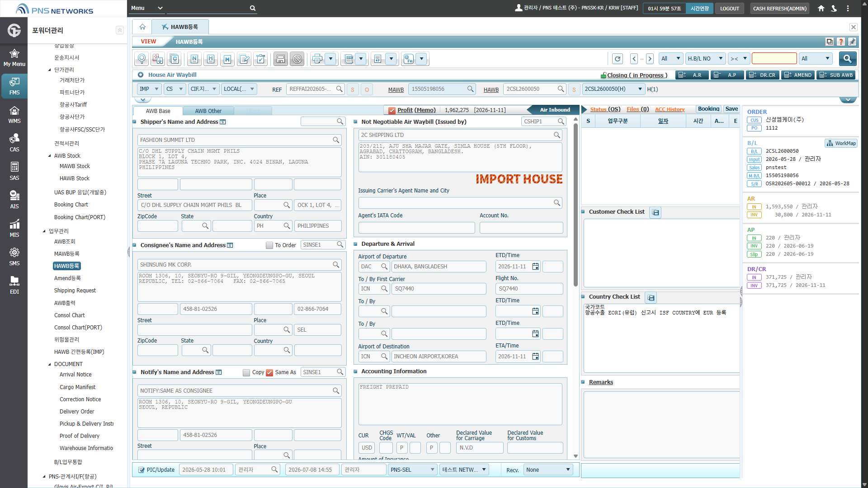Viewport: 868px width, 488px height.
Task: Toggle the Notify Copy checkbox
Action: click(x=246, y=373)
